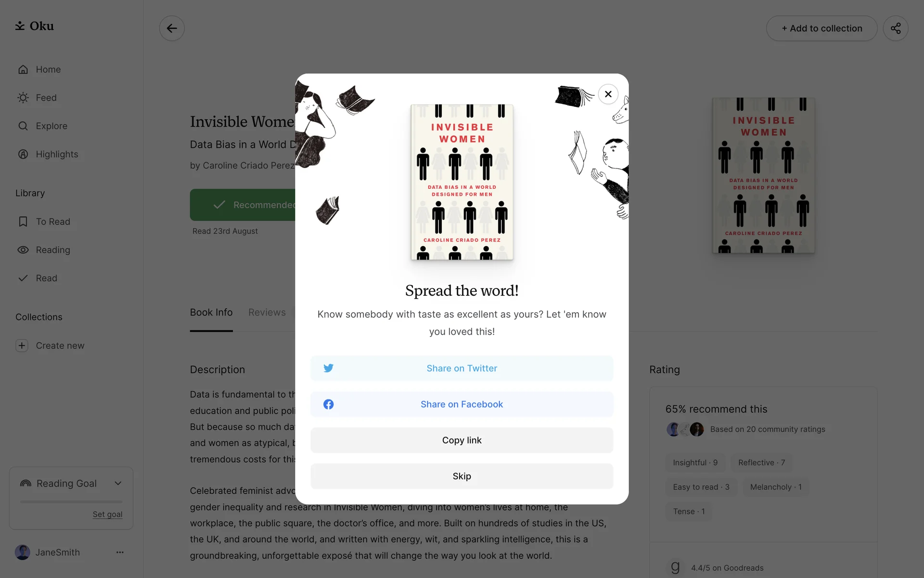Viewport: 924px width, 578px height.
Task: Open JaneSmith's three-dot options menu
Action: point(120,552)
